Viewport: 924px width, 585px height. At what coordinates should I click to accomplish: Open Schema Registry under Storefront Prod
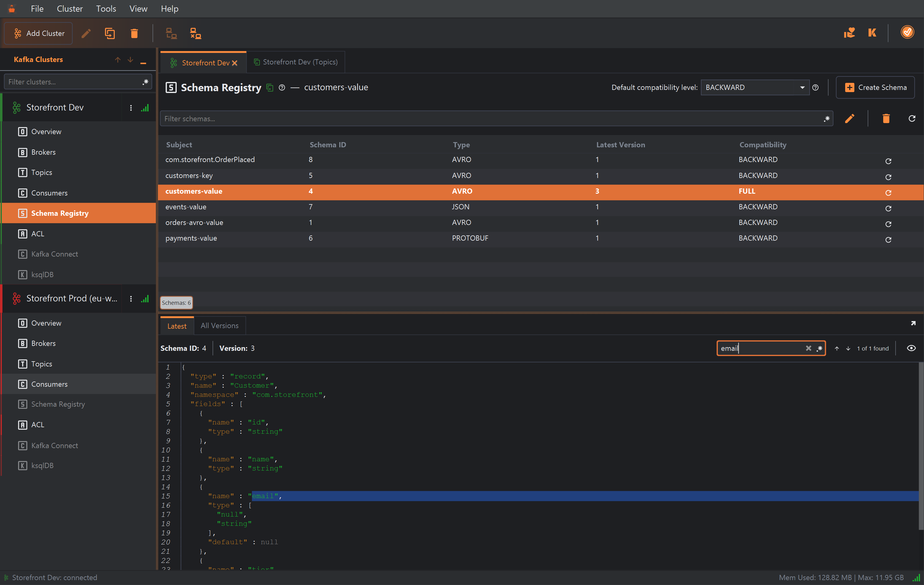79,404
